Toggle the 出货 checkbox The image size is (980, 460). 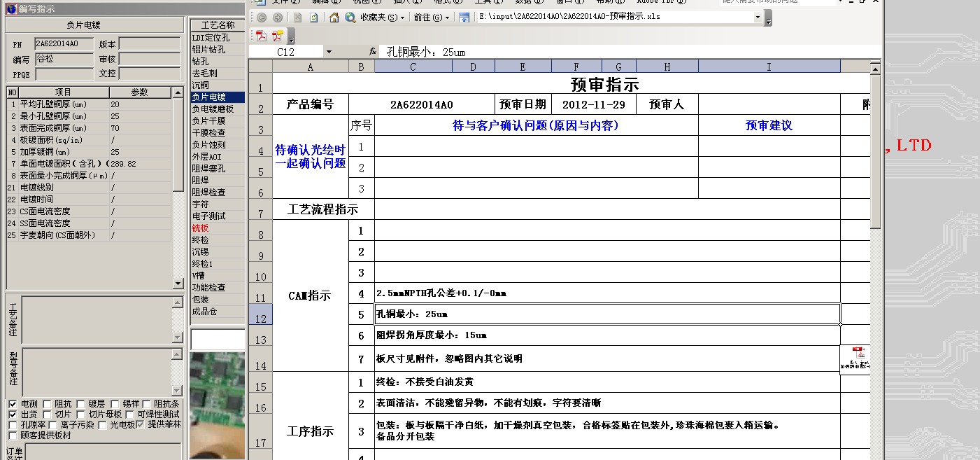point(13,414)
